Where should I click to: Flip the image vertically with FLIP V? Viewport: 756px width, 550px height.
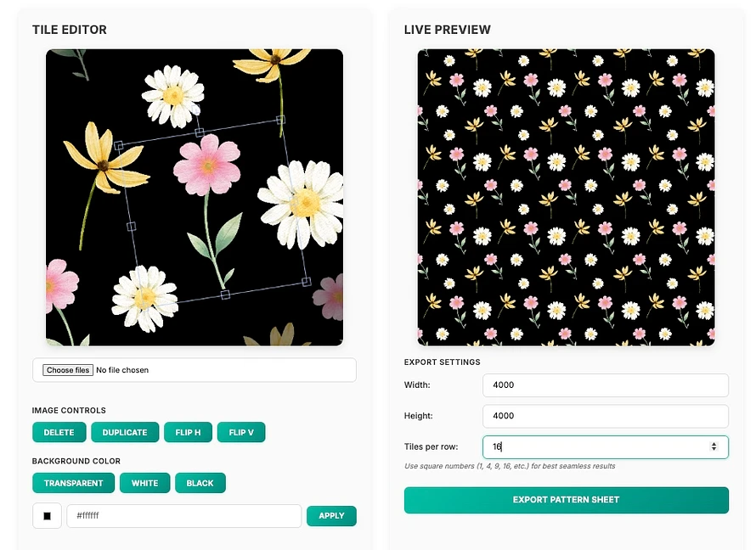[x=241, y=432]
